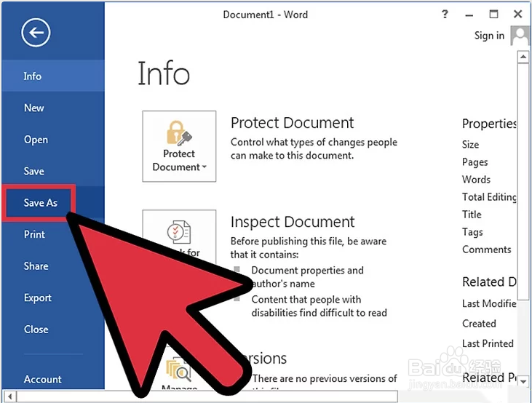Go back using the circled arrow icon
Image resolution: width=532 pixels, height=403 pixels.
point(36,33)
